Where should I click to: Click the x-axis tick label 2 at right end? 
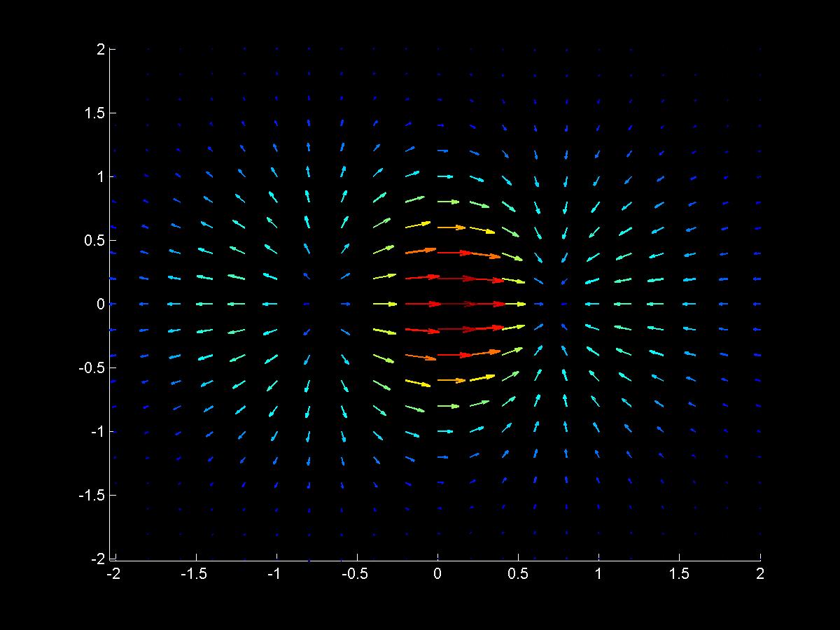760,574
